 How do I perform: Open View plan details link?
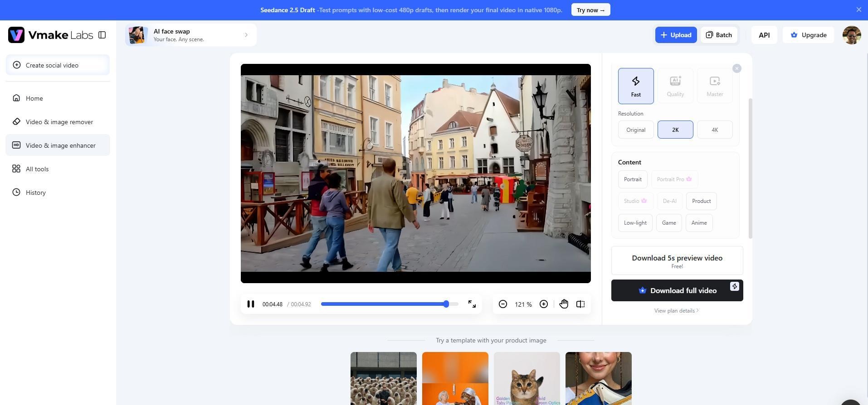[x=676, y=311]
